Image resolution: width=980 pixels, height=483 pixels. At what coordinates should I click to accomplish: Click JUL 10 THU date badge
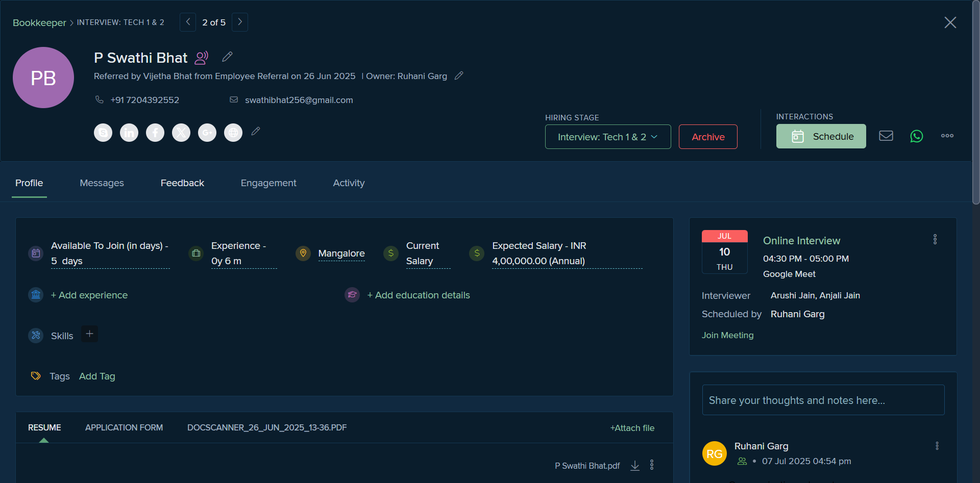click(x=725, y=252)
